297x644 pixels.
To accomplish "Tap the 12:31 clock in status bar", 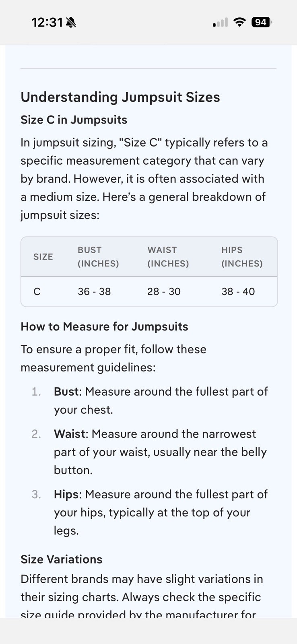I will point(47,23).
